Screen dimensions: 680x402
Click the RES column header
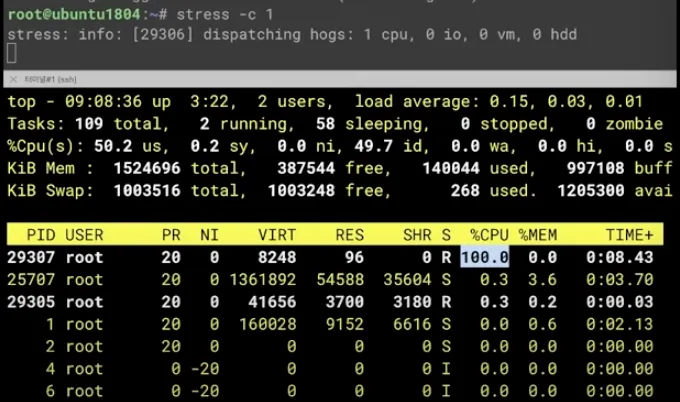(350, 235)
